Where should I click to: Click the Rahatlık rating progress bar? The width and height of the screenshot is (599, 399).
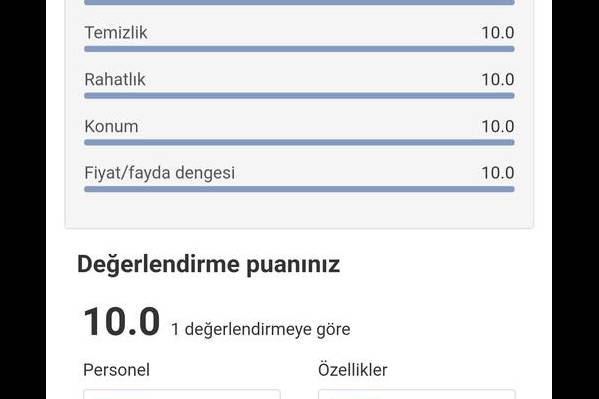[299, 96]
